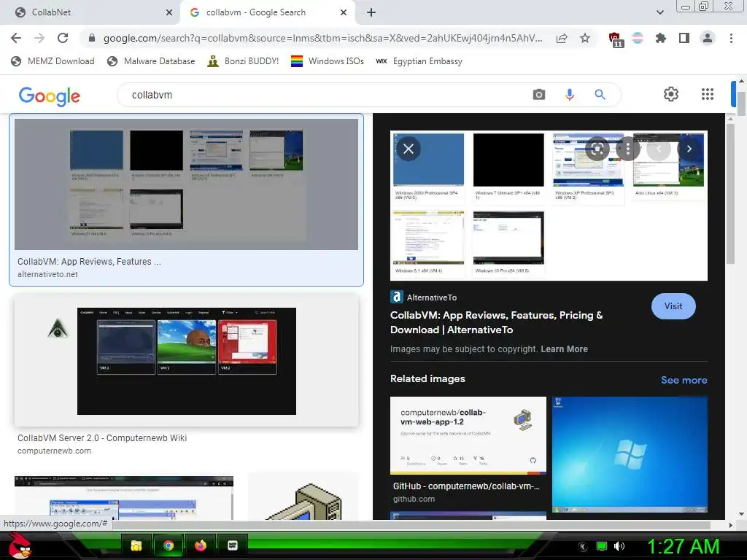Open file manager from taskbar

136,545
